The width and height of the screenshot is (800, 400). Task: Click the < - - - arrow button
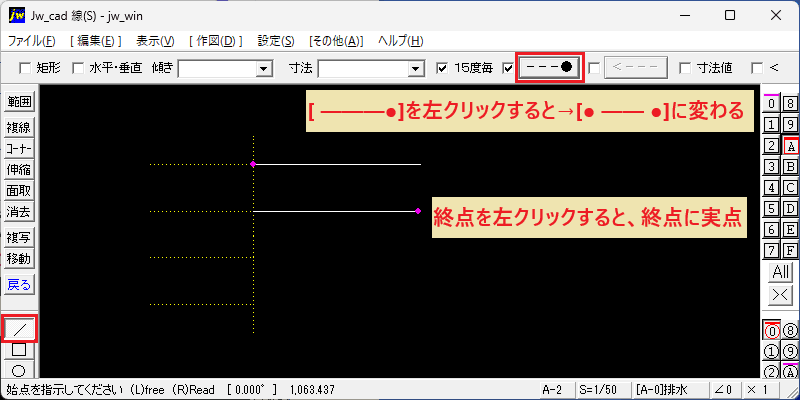(x=636, y=67)
